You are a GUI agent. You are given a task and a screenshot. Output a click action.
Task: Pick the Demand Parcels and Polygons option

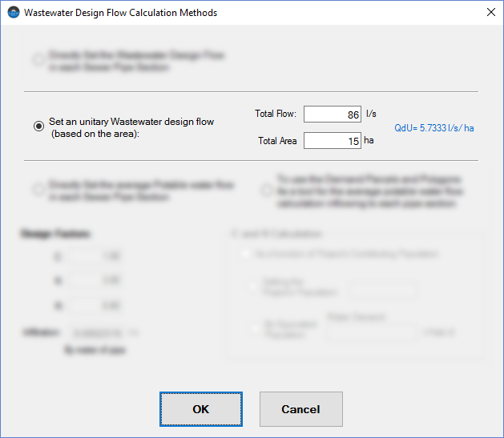tap(268, 190)
